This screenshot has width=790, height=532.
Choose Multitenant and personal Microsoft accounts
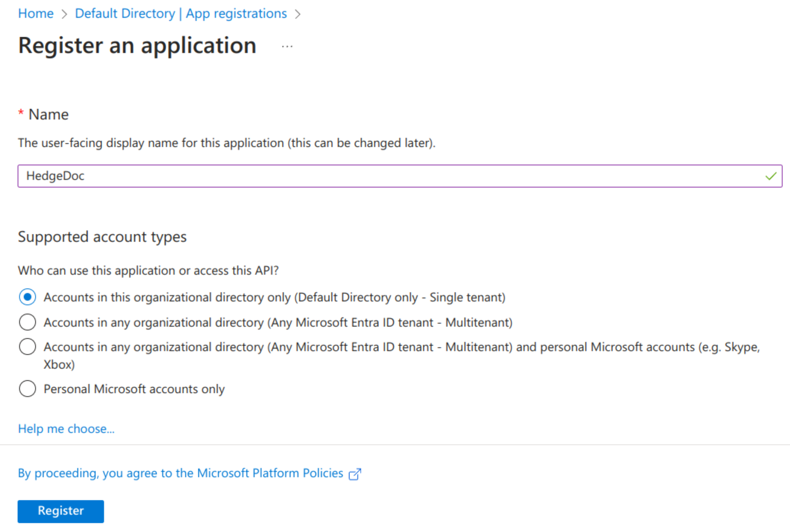coord(28,347)
